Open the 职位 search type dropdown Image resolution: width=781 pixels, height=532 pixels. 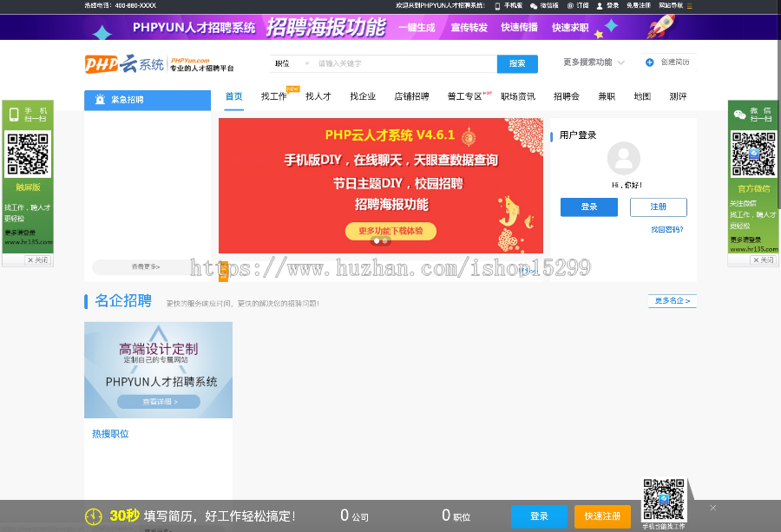click(x=292, y=63)
